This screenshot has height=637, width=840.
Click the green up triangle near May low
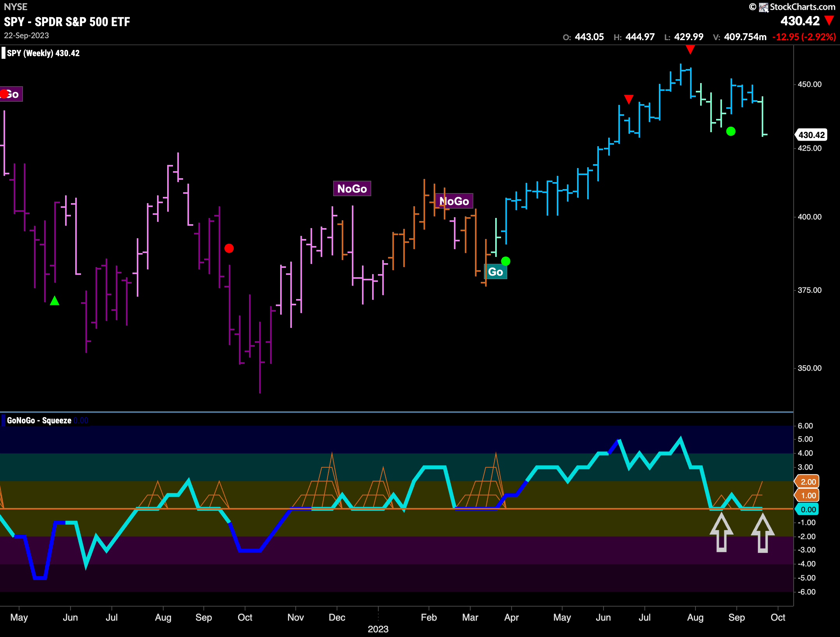pyautogui.click(x=55, y=301)
